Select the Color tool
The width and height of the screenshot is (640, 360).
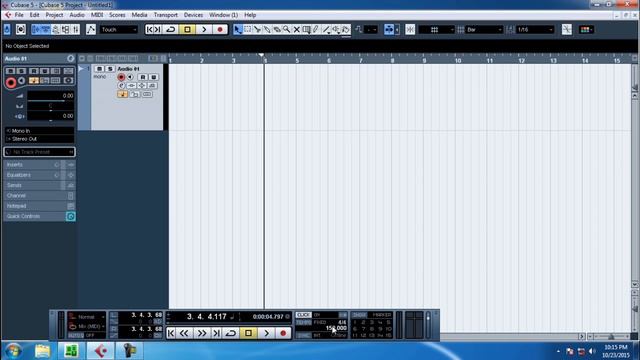click(346, 29)
